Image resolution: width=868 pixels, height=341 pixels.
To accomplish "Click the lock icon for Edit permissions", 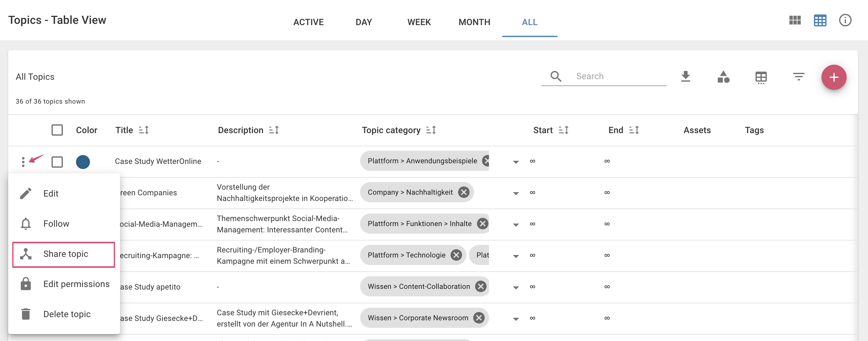I will [25, 284].
